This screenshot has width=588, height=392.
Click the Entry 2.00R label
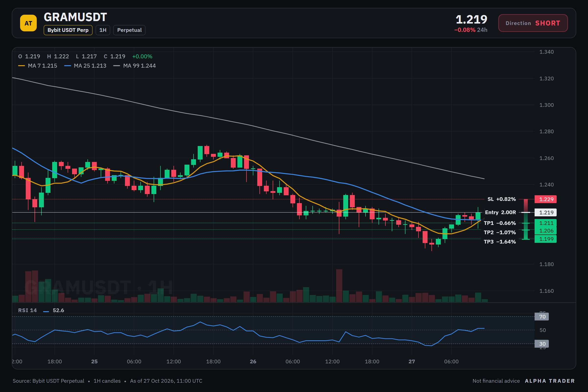point(500,212)
